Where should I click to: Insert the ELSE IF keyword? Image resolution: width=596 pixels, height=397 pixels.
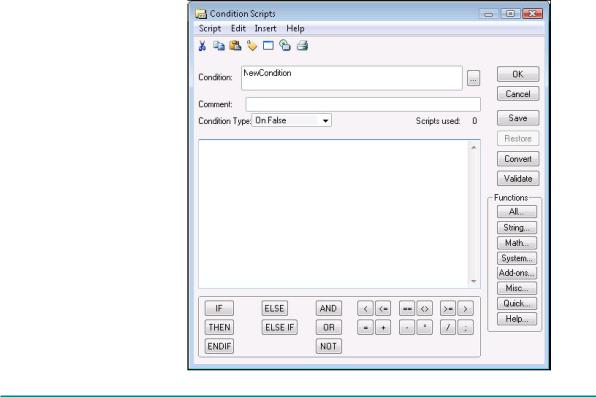[x=279, y=327]
